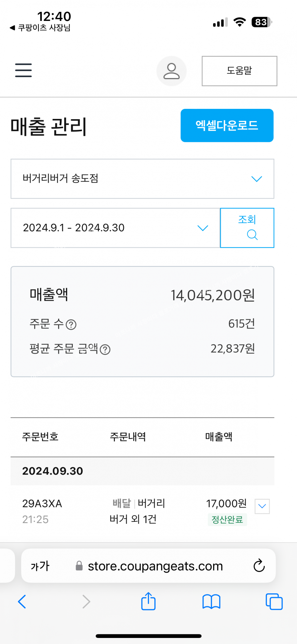Click the average order amount help icon
This screenshot has height=644, width=297.
click(x=105, y=350)
